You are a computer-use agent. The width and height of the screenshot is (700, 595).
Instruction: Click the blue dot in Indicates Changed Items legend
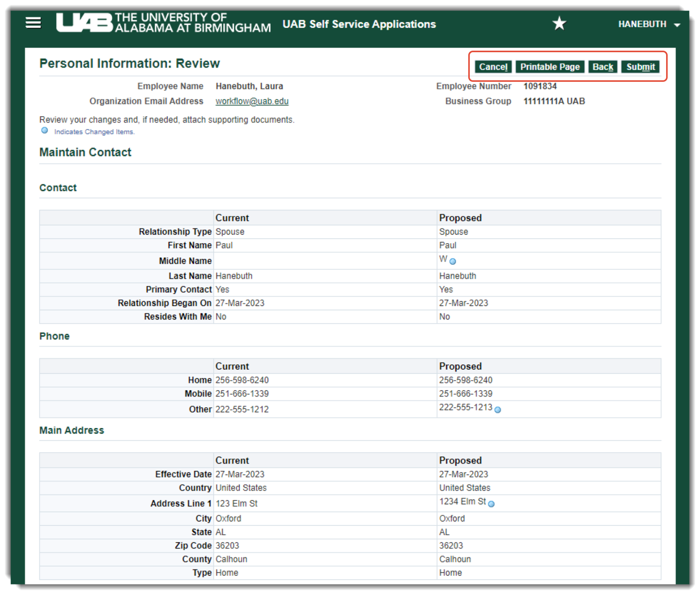coord(45,131)
